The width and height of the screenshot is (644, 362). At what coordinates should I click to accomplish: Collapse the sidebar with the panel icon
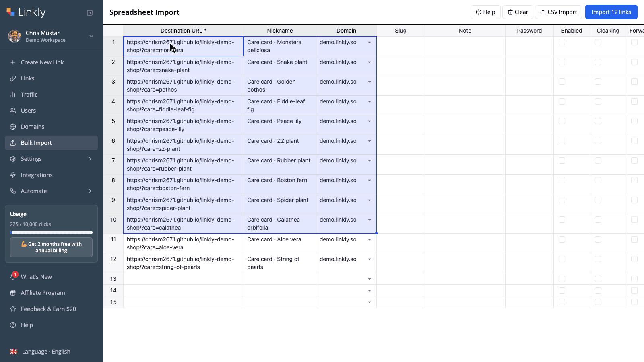pyautogui.click(x=90, y=13)
